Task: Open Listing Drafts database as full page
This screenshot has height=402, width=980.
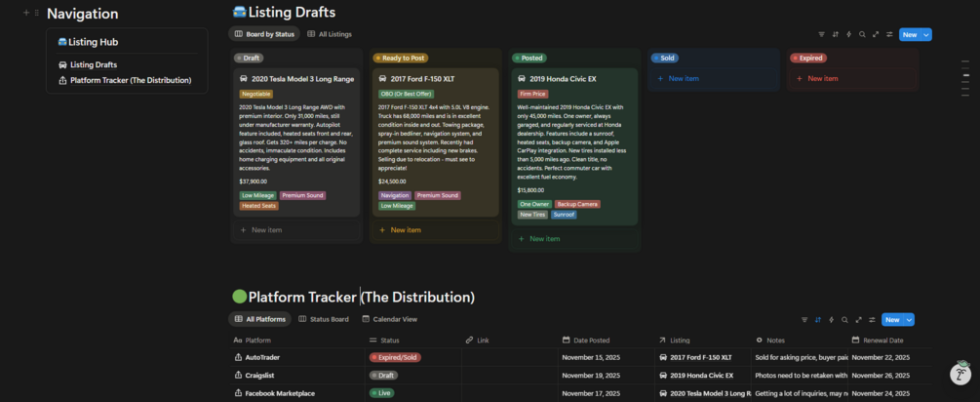Action: (876, 34)
